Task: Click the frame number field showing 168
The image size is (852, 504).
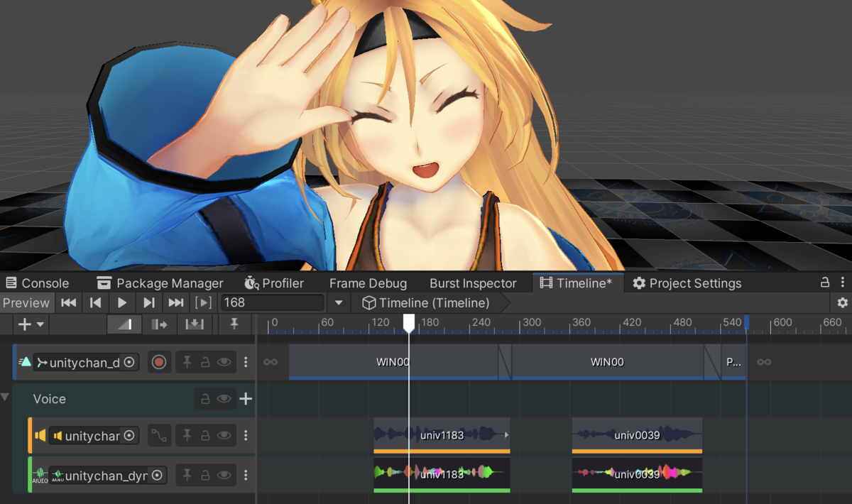Action: tap(273, 302)
